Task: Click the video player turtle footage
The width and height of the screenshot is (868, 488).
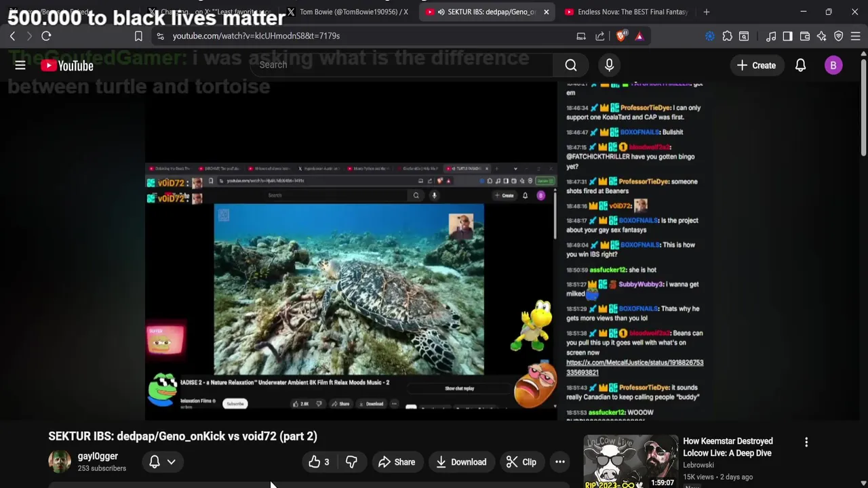Action: [x=349, y=290]
